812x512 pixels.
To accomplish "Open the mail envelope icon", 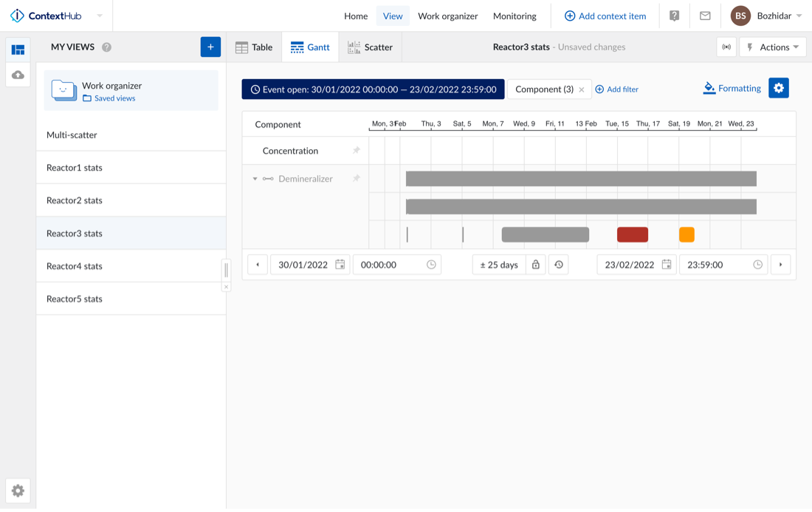I will [705, 16].
